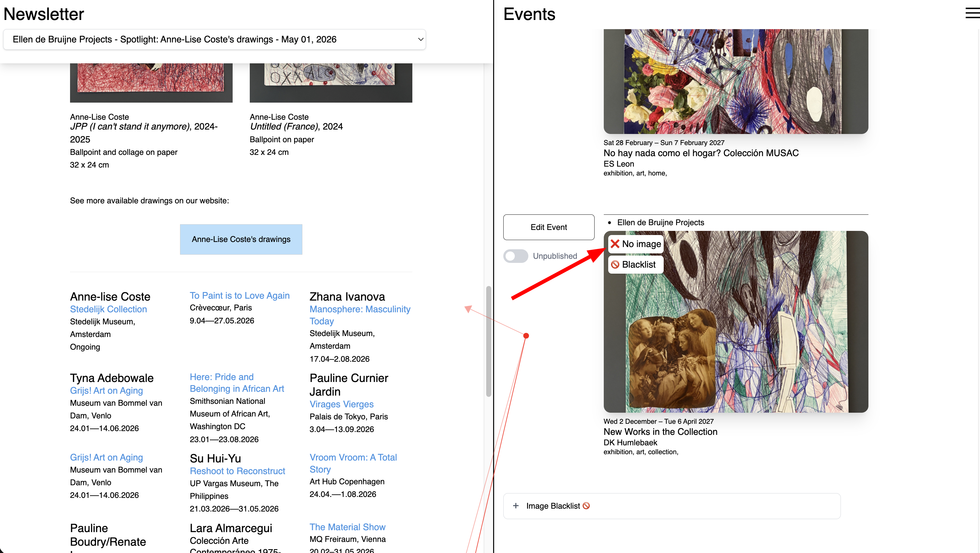Click the venue text Palais de Tokyo, Paris
The height and width of the screenshot is (553, 980).
pyautogui.click(x=349, y=417)
